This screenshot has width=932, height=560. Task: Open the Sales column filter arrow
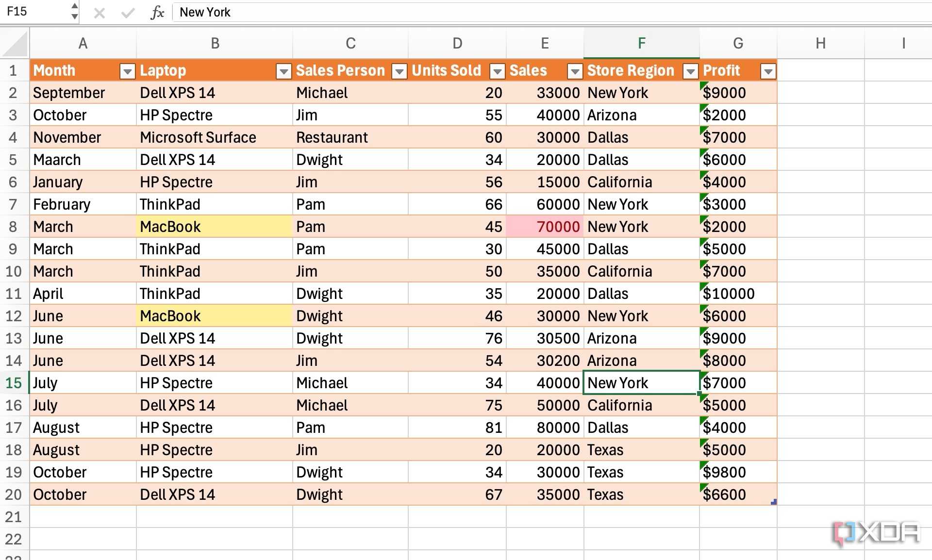[575, 72]
